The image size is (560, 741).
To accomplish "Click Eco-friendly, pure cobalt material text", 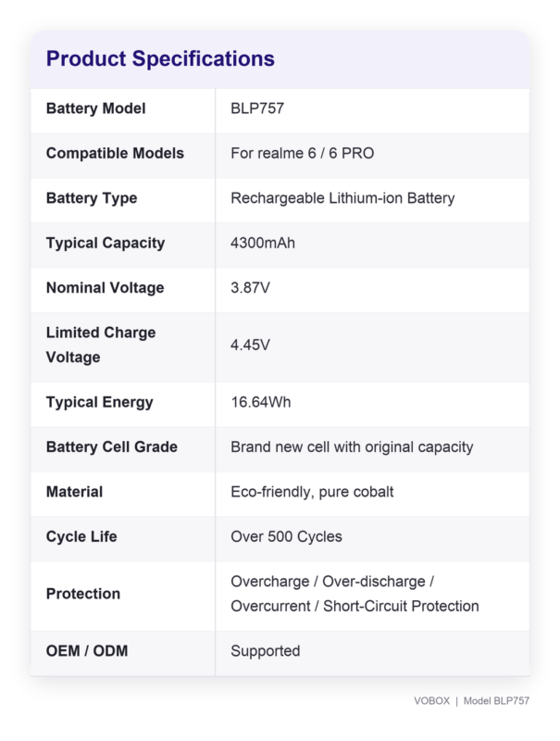I will (x=312, y=492).
